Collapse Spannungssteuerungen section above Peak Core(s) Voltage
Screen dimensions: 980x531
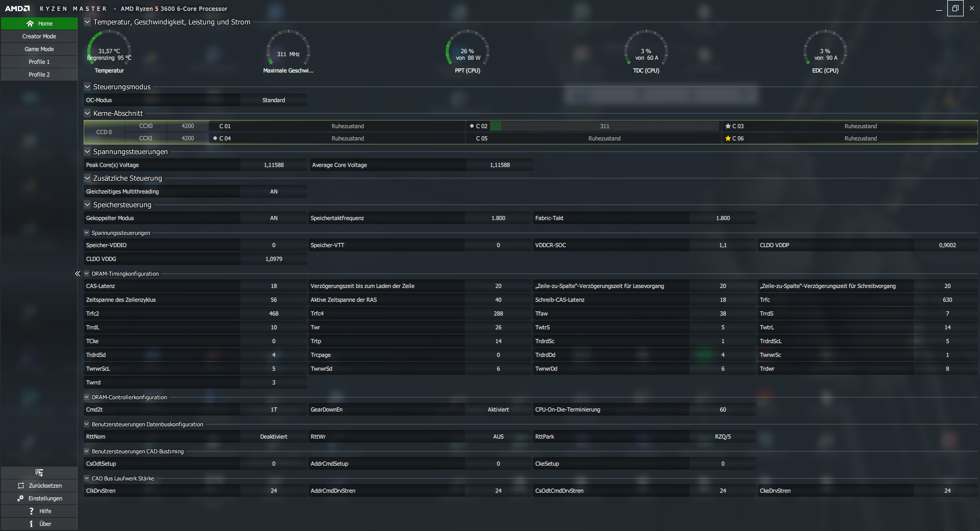tap(87, 152)
